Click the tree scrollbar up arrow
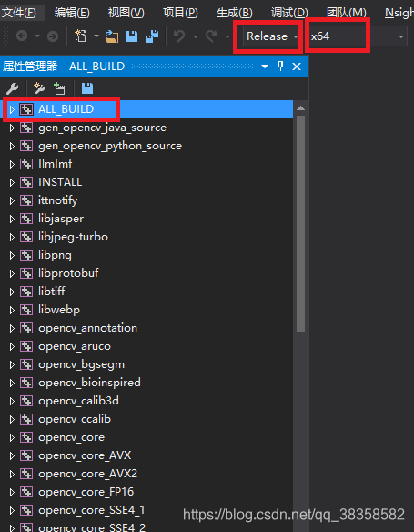 point(300,108)
